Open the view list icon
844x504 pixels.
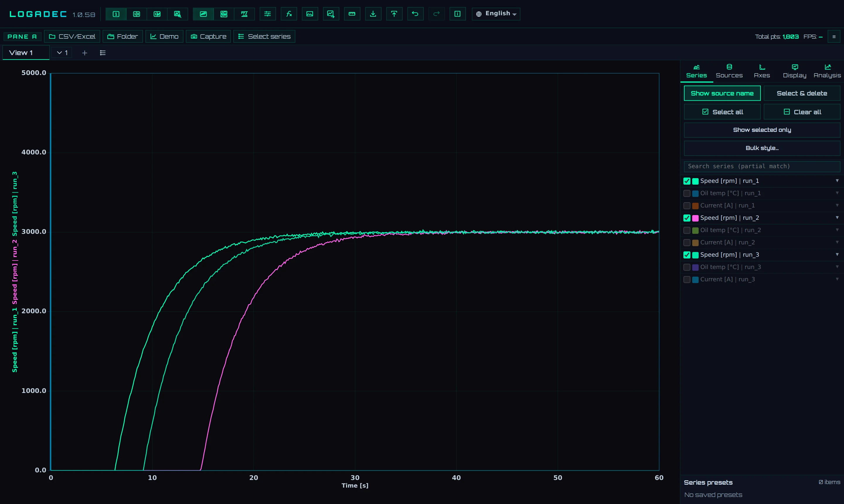coord(103,53)
